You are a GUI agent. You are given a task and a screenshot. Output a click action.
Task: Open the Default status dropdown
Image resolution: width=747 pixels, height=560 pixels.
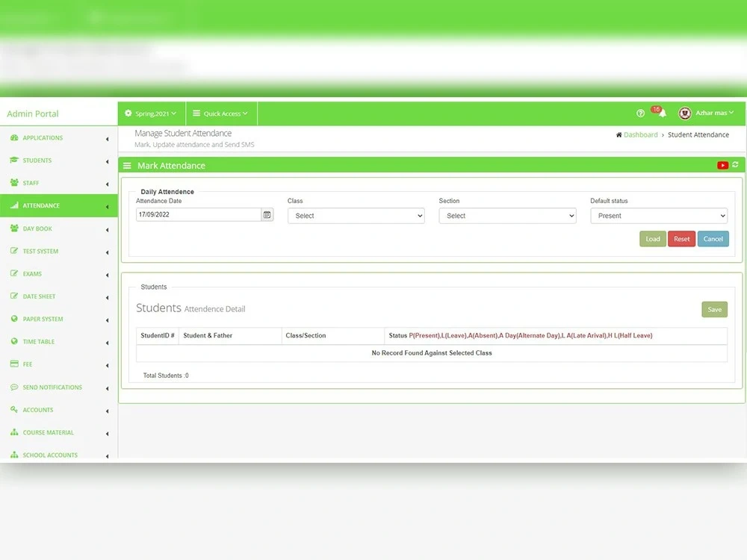(659, 215)
